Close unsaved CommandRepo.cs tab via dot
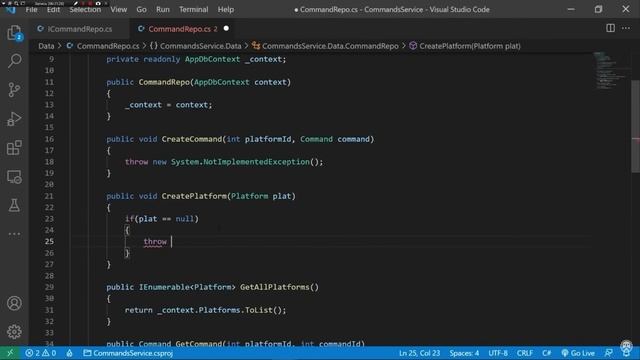The height and width of the screenshot is (360, 640). pos(226,29)
